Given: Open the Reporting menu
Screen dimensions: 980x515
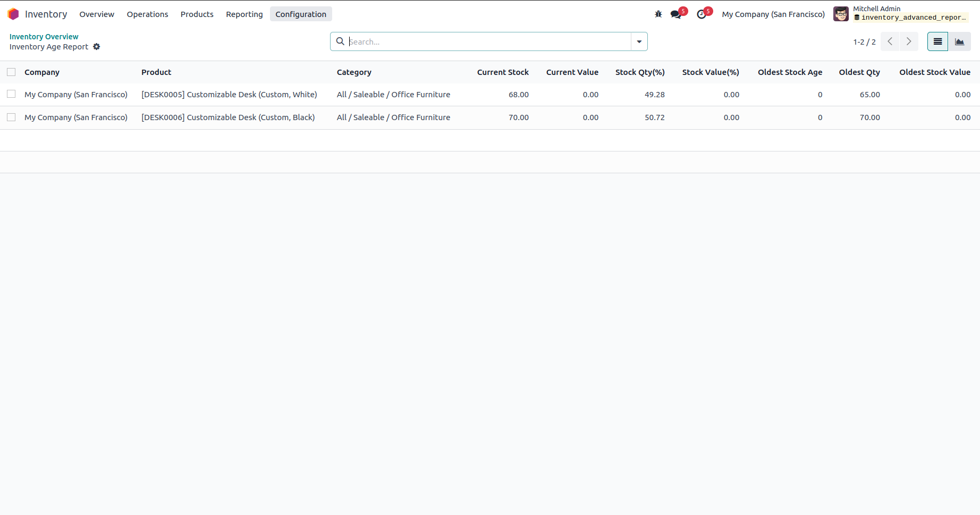Looking at the screenshot, I should [x=244, y=14].
